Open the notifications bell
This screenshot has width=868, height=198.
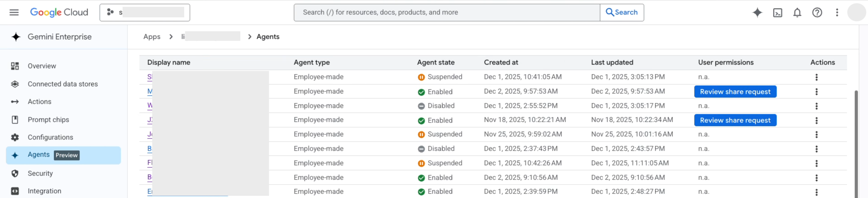797,13
